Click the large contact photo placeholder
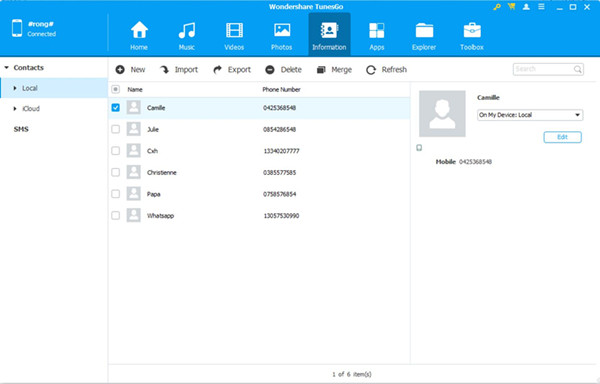Image resolution: width=600 pixels, height=384 pixels. [x=442, y=114]
